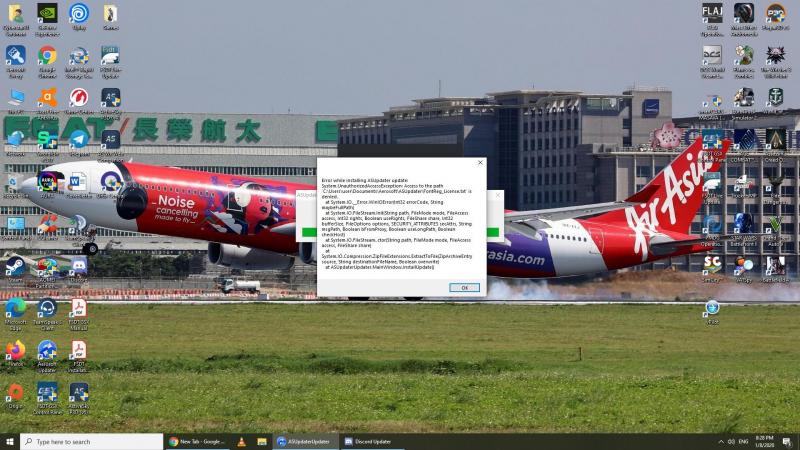The image size is (800, 450).
Task: Open the Action Center notifications icon
Action: (787, 442)
